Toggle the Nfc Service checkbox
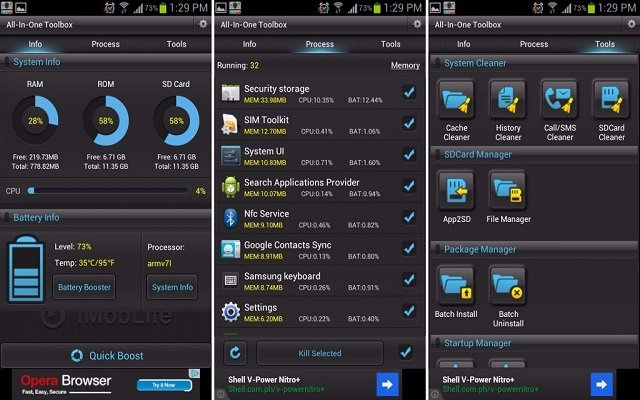This screenshot has width=640, height=400. pyautogui.click(x=408, y=216)
